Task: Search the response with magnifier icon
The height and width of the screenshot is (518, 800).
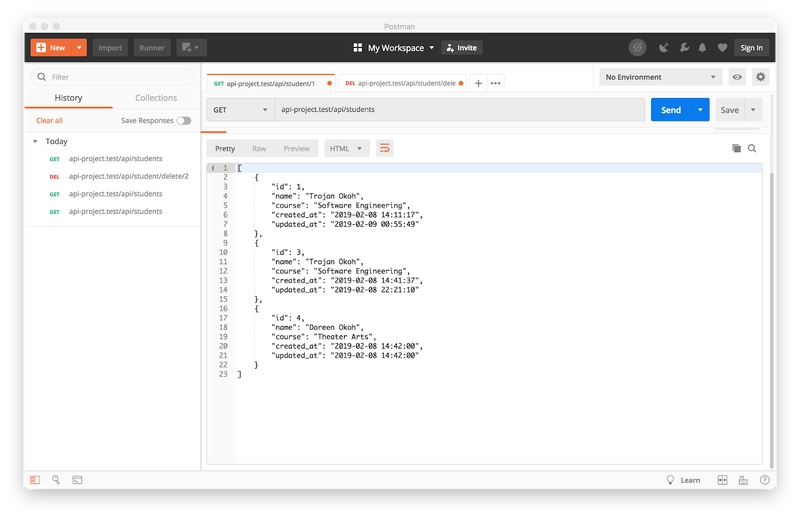Action: pos(752,148)
